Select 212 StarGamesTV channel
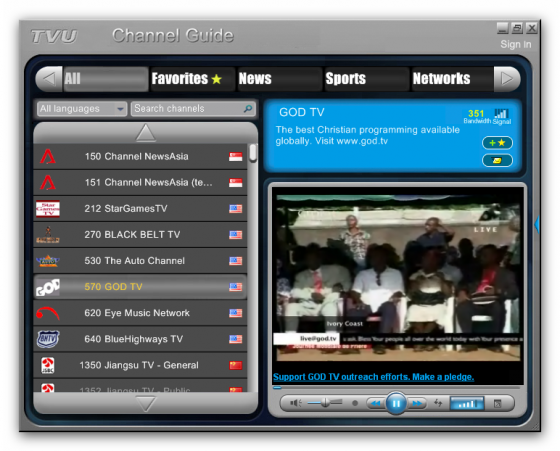Viewport: 560px width, 451px height. point(140,209)
